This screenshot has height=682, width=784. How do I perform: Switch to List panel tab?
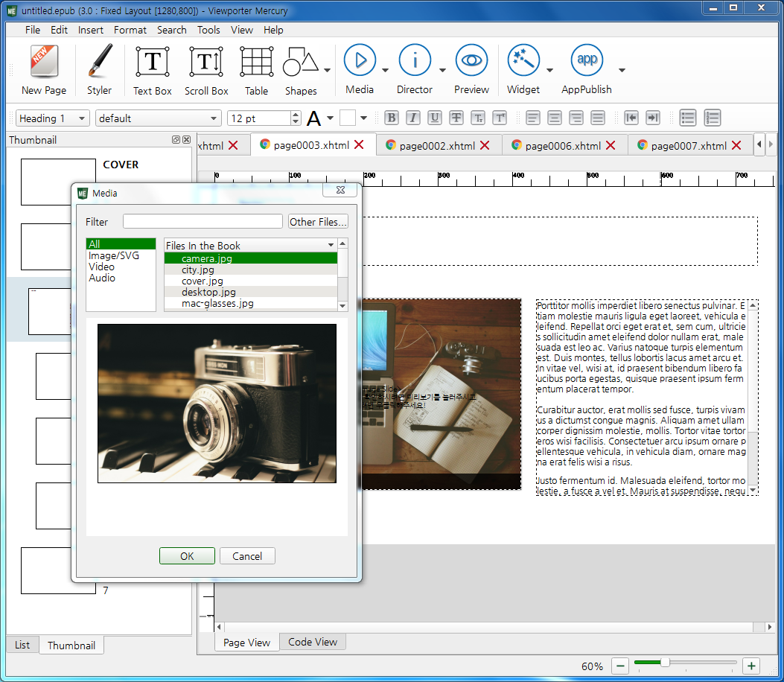[x=22, y=645]
